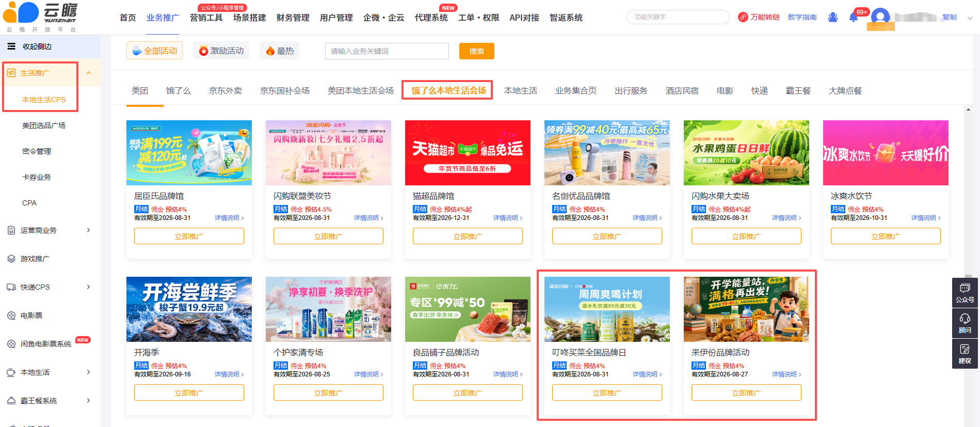Viewport: 980px width, 427px height.
Task: Open the 个护家清专场 banner thumbnail
Action: 328,309
